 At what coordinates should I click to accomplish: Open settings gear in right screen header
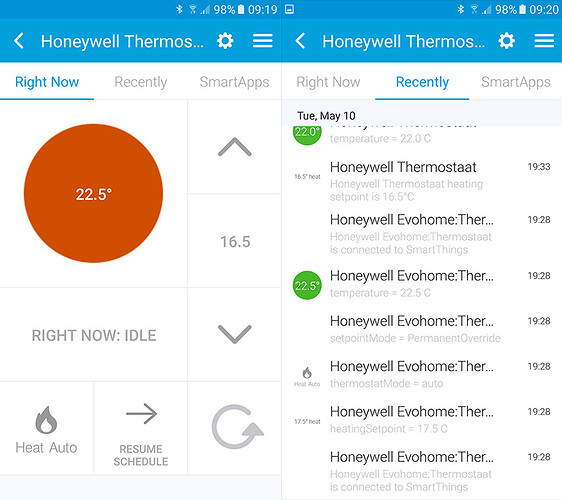pyautogui.click(x=506, y=41)
